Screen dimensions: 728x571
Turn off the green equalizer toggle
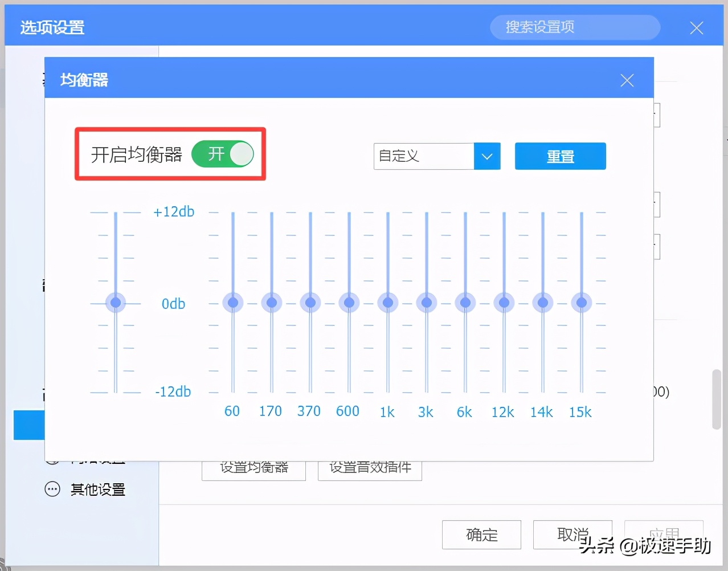coord(223,154)
